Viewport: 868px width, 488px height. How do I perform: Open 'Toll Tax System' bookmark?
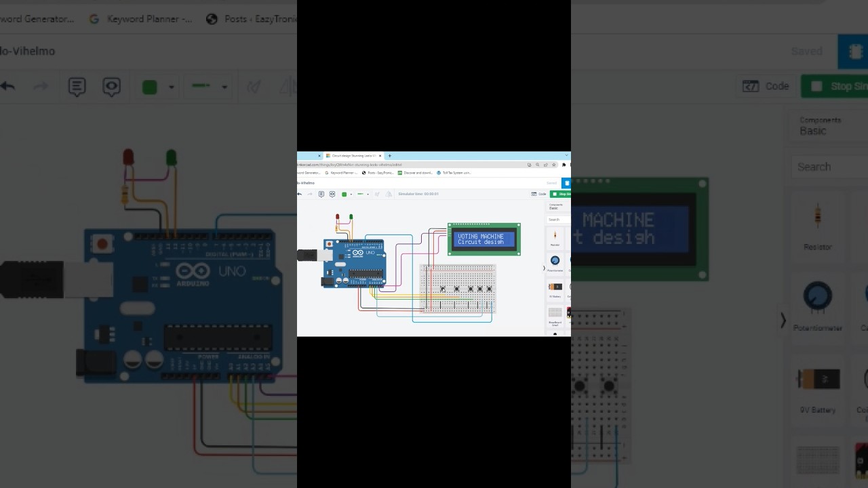pos(454,173)
